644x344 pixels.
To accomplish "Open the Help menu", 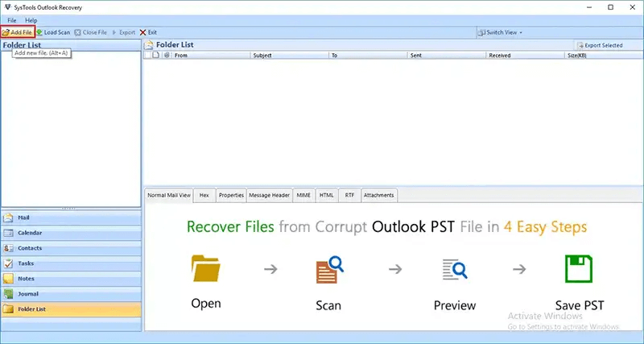I will point(31,20).
